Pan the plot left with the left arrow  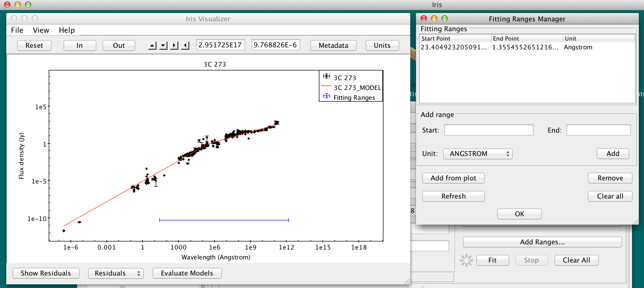(185, 46)
